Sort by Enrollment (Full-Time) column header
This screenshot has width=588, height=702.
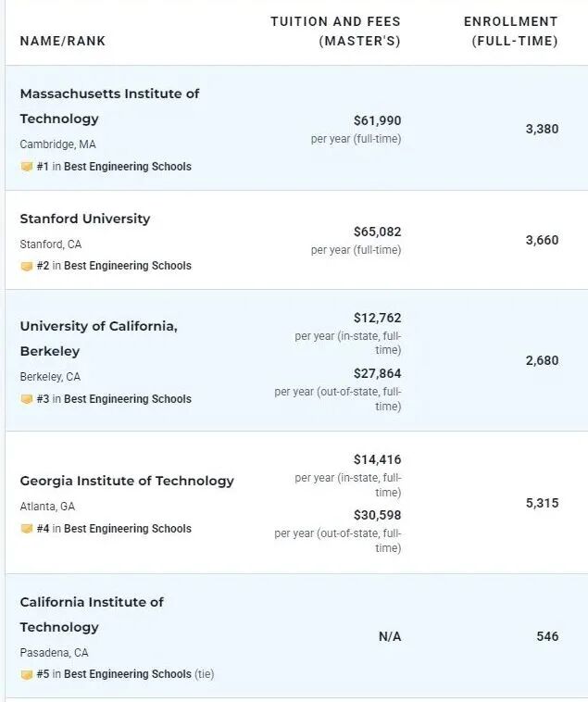pyautogui.click(x=511, y=31)
